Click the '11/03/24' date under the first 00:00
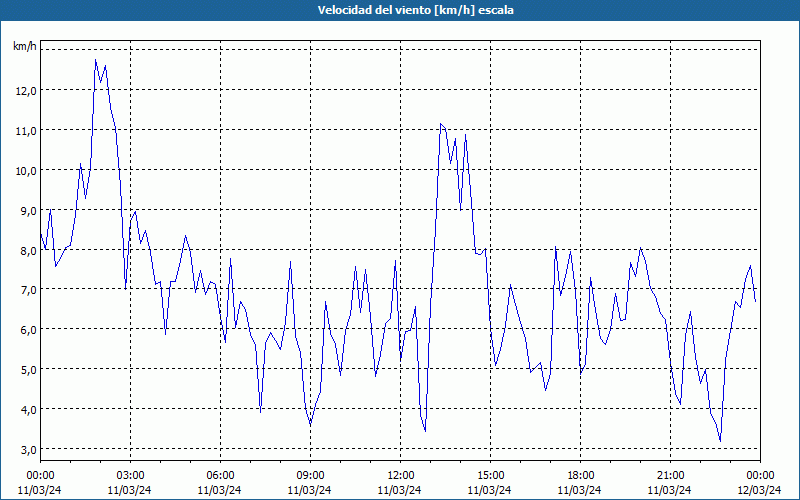 point(40,490)
